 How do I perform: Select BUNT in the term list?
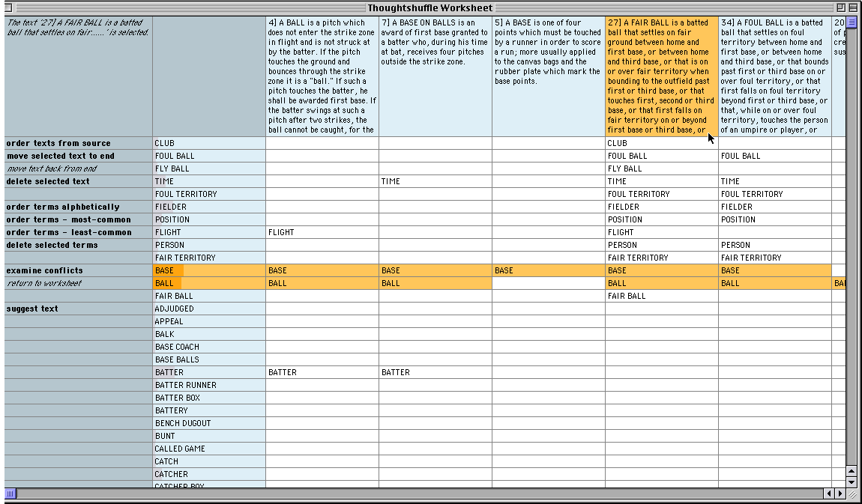tap(209, 436)
